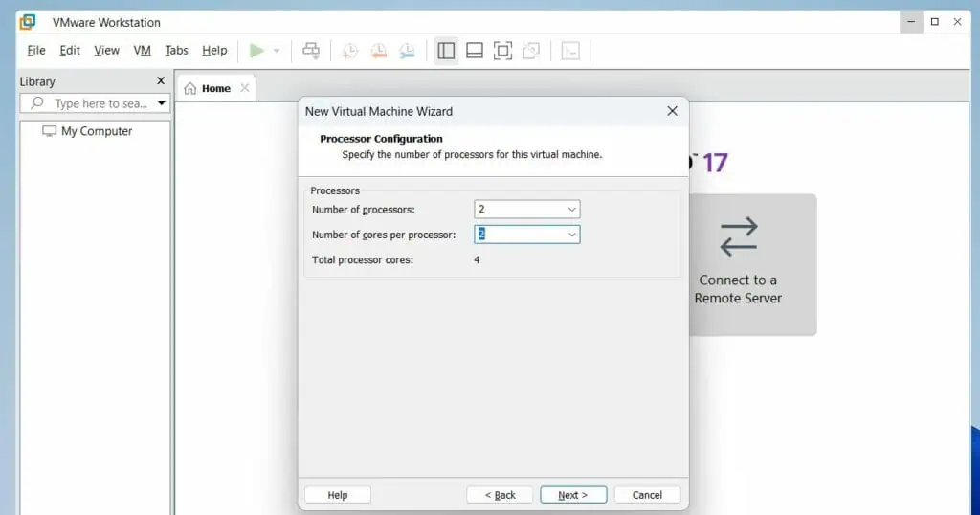Click the Next button in the wizard

573,494
